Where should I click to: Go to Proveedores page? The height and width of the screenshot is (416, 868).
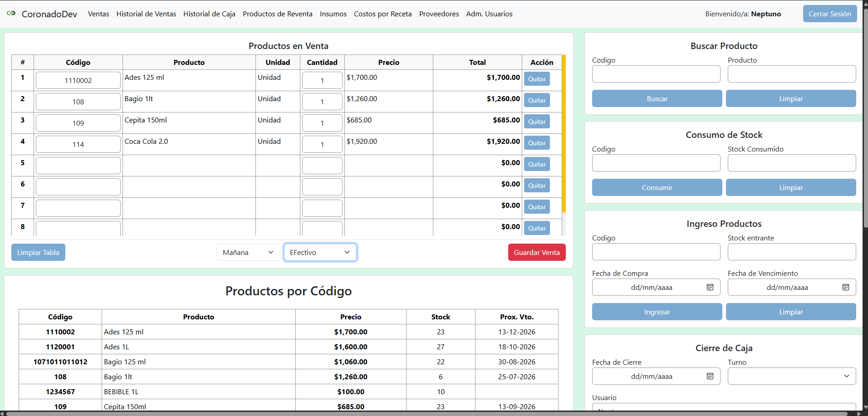pyautogui.click(x=439, y=14)
